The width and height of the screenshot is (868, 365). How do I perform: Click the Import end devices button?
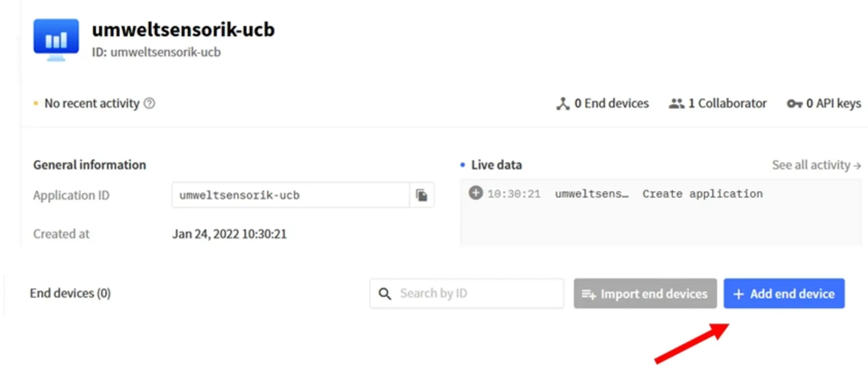(x=645, y=294)
